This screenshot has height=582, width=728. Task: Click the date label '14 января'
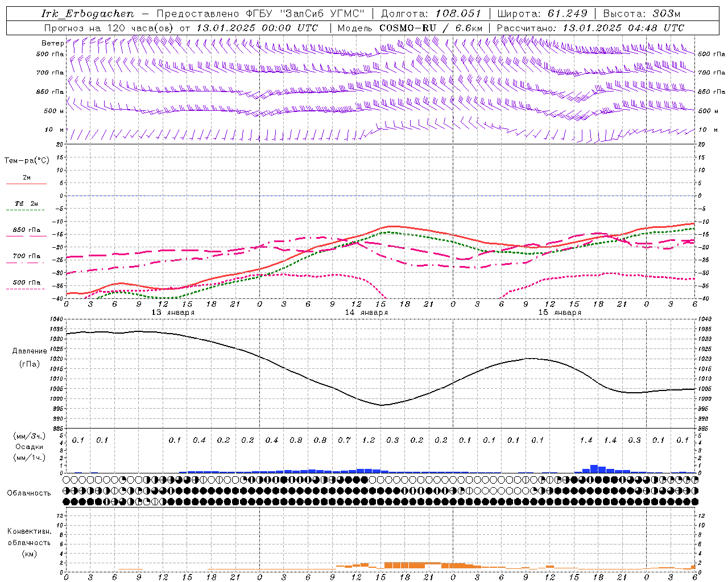point(366,313)
